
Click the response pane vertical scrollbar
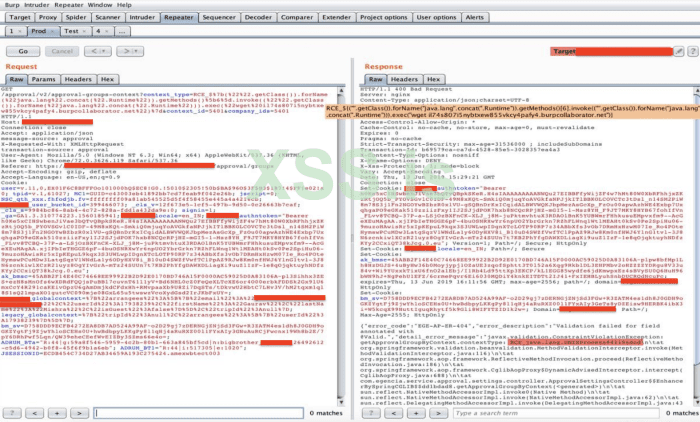click(x=697, y=246)
